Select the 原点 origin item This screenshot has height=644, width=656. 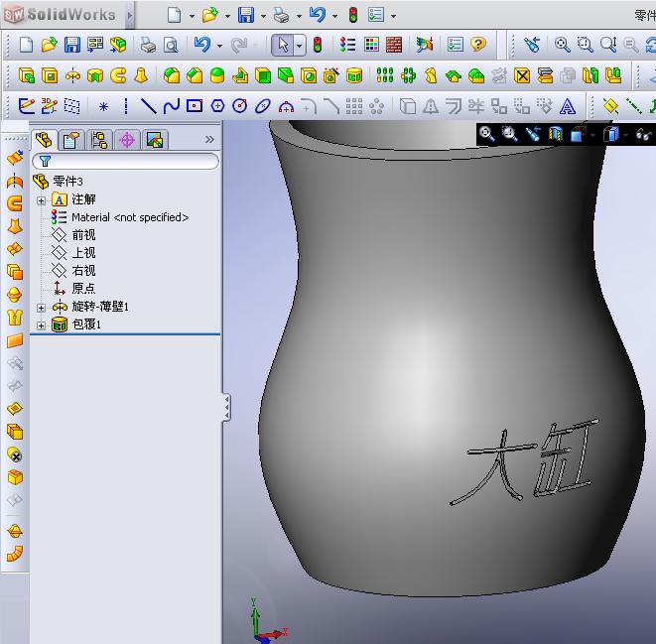click(x=73, y=289)
